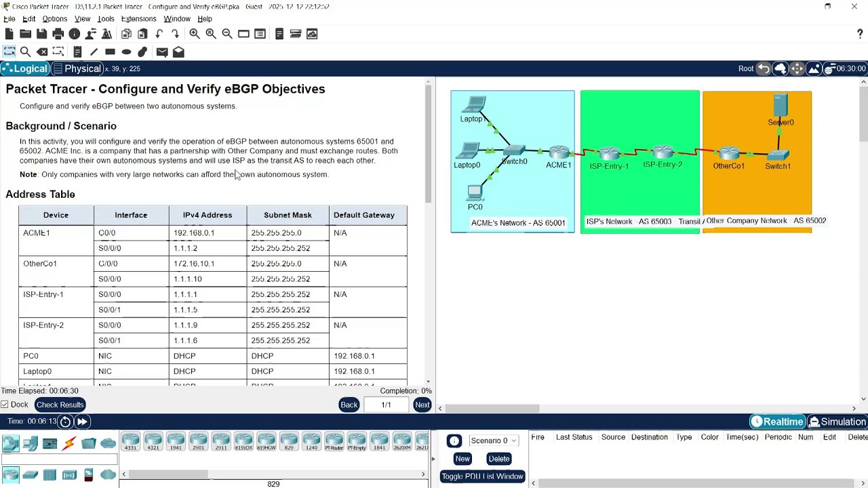Click New scenario button
868x488 pixels.
tap(462, 459)
